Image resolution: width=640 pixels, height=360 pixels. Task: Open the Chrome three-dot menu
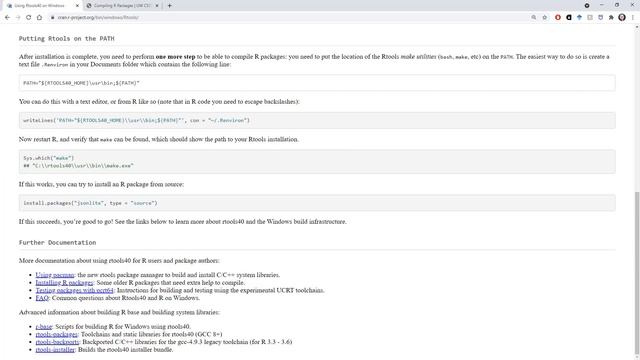pyautogui.click(x=633, y=18)
